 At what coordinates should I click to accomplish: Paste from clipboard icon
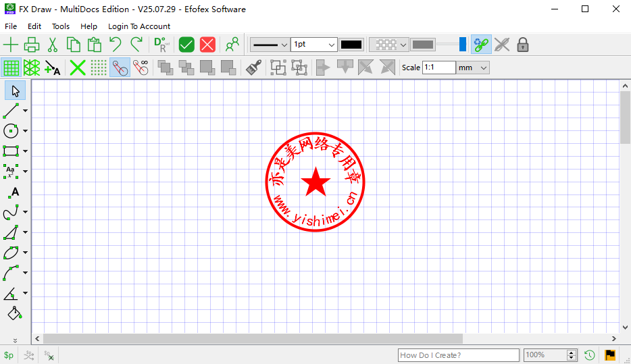(94, 45)
